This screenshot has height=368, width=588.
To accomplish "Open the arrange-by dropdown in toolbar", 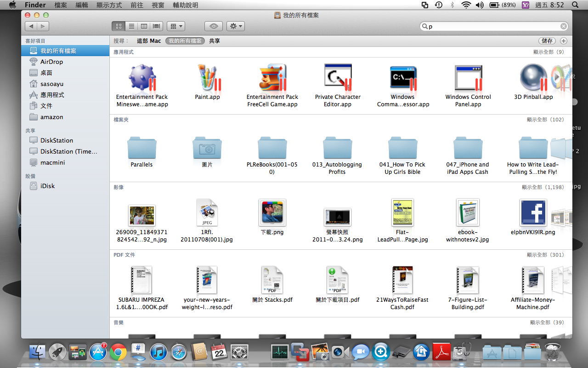I will click(175, 26).
